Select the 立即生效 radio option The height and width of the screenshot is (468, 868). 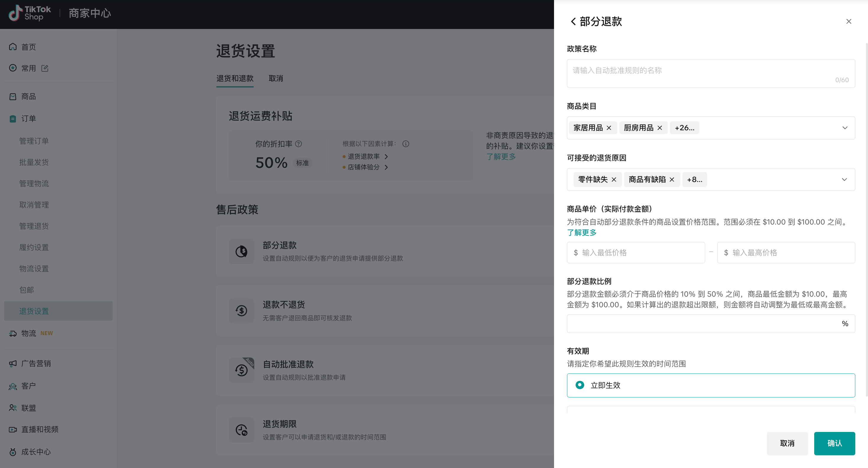579,385
